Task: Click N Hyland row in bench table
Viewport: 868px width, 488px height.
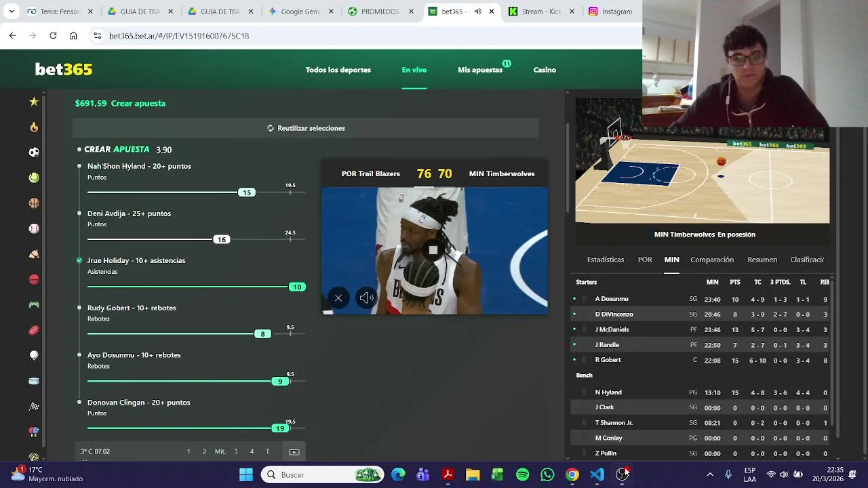Action: point(701,392)
